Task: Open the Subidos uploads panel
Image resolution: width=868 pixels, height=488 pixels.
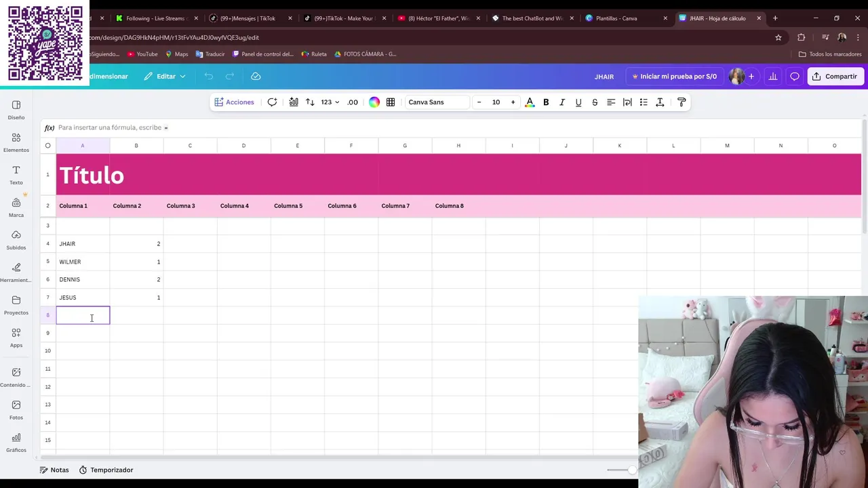Action: pos(16,240)
